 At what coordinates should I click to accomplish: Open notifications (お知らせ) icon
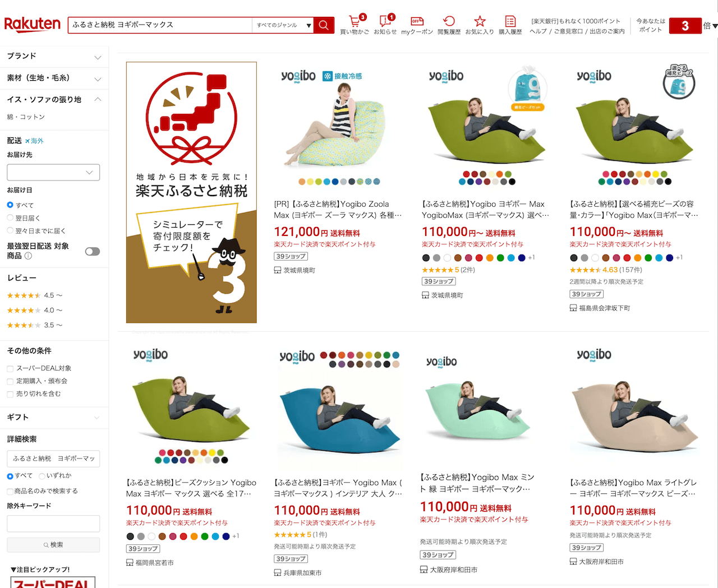[x=385, y=25]
